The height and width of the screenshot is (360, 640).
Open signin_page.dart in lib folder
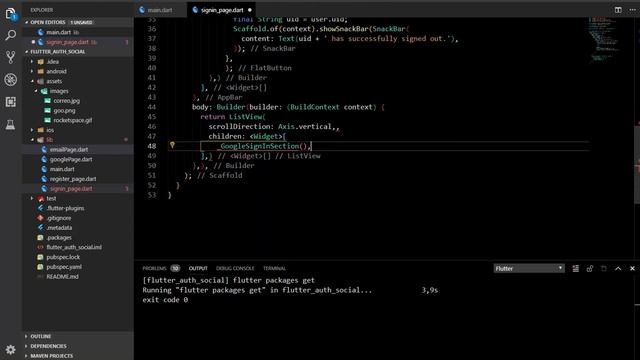(x=78, y=189)
